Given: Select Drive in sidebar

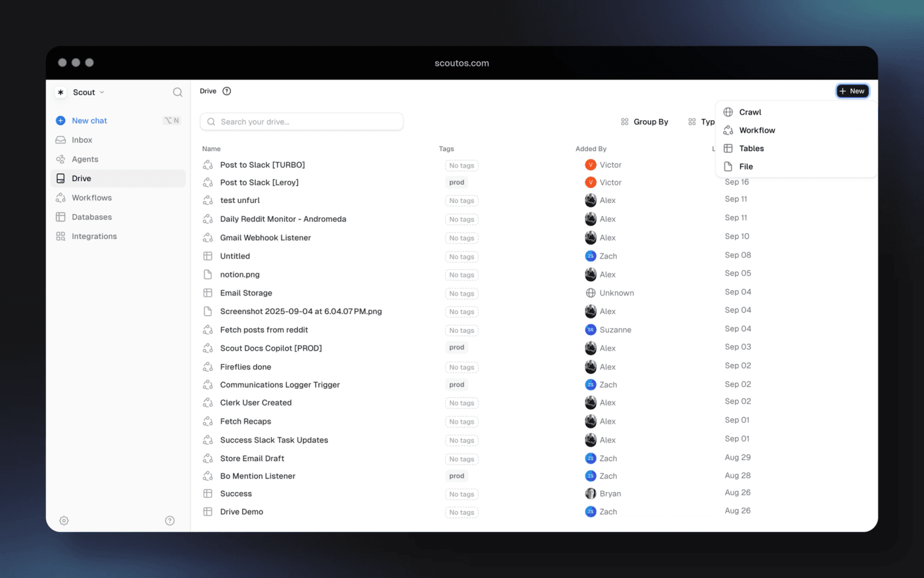Looking at the screenshot, I should tap(118, 179).
